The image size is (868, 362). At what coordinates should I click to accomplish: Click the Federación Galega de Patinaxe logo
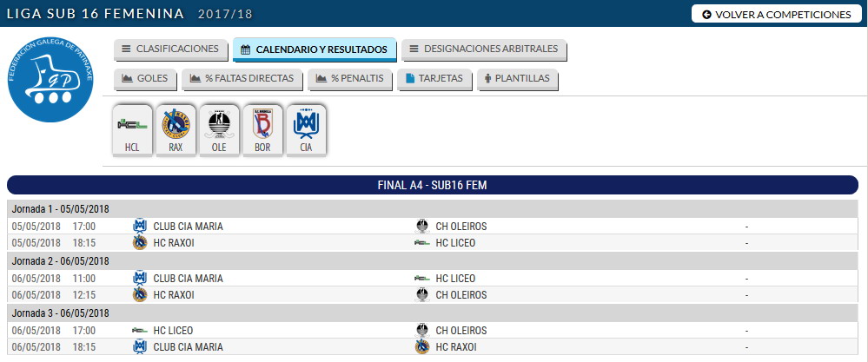(50, 79)
